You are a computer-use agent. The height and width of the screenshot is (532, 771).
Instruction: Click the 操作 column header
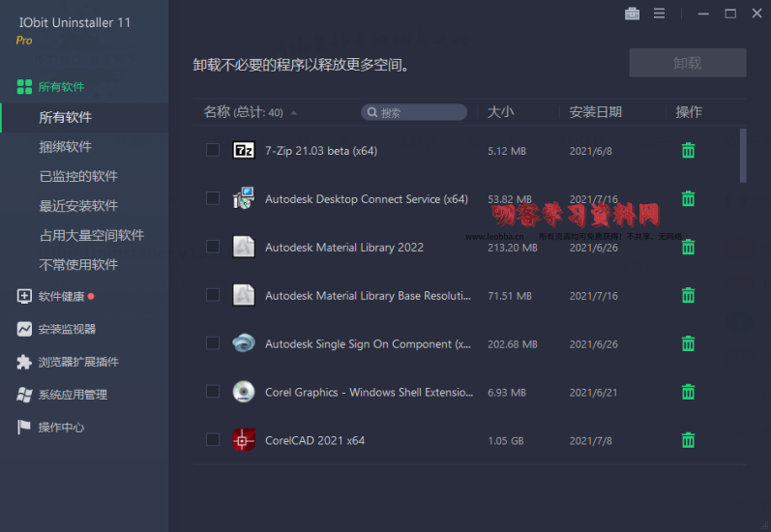(x=689, y=112)
